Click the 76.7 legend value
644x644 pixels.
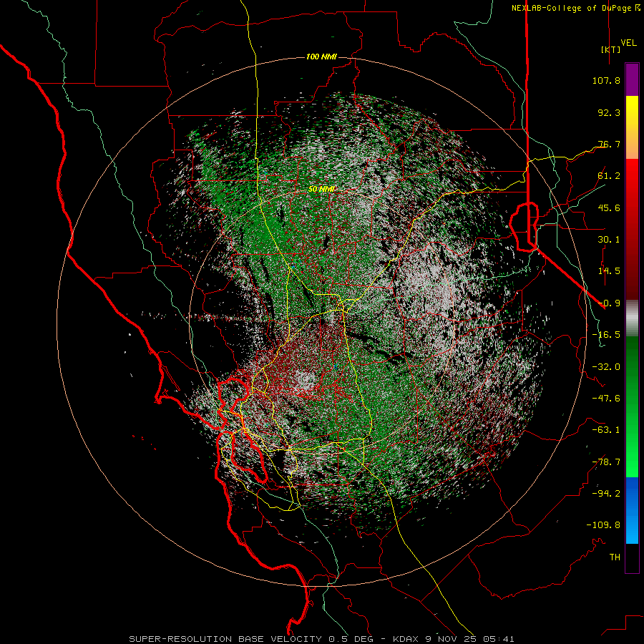(609, 144)
